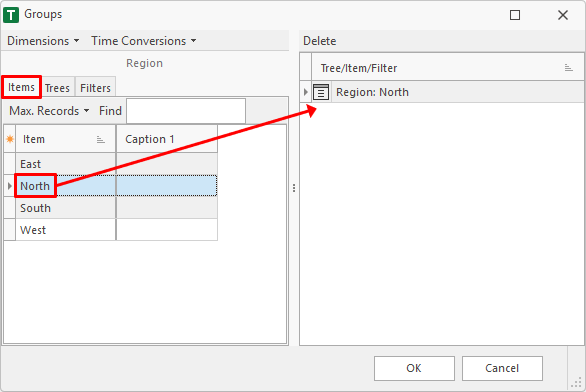The height and width of the screenshot is (392, 586).
Task: Click row indicator arrow beside North
Action: click(x=10, y=186)
